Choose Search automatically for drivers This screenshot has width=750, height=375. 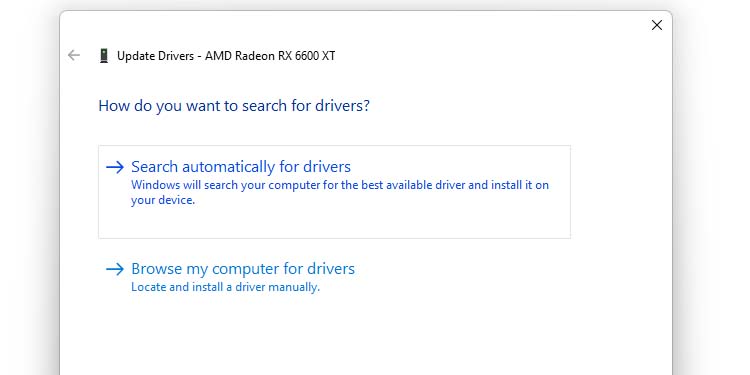coord(334,192)
